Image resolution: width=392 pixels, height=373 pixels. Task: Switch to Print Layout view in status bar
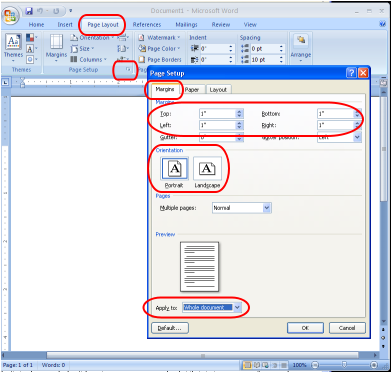pyautogui.click(x=247, y=365)
